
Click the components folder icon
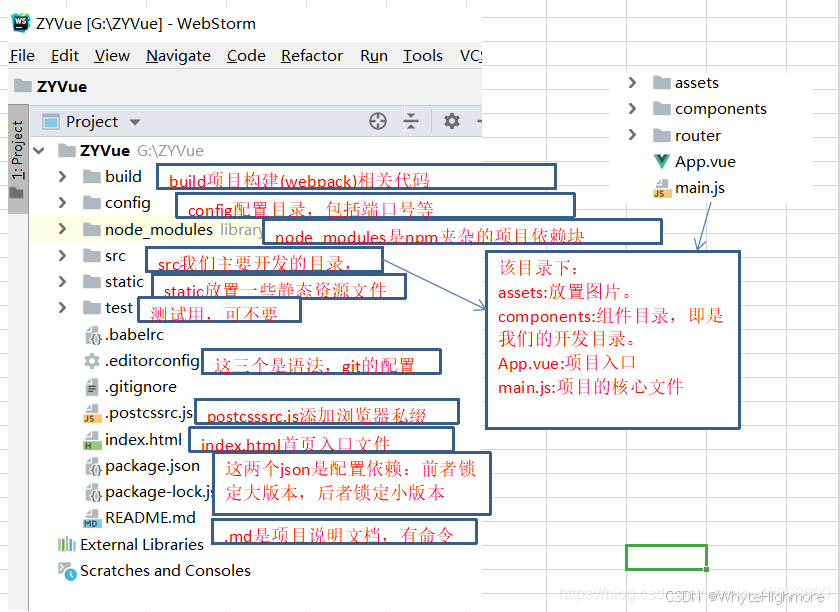(x=662, y=109)
